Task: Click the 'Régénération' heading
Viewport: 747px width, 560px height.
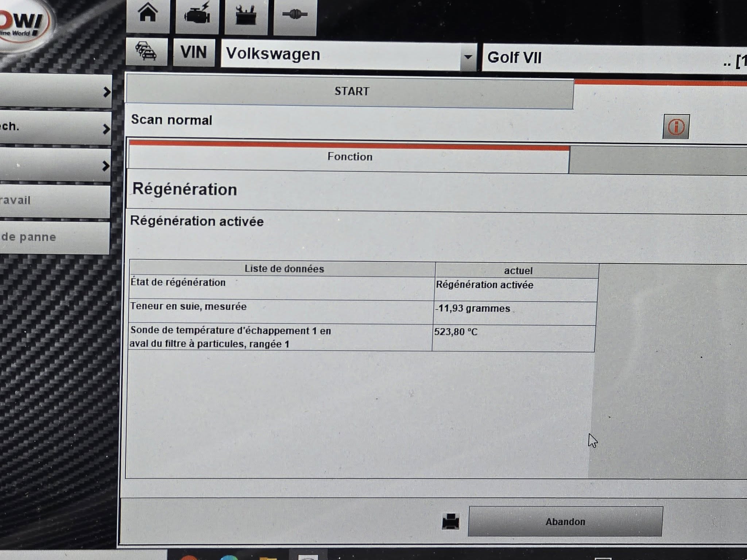Action: [185, 190]
